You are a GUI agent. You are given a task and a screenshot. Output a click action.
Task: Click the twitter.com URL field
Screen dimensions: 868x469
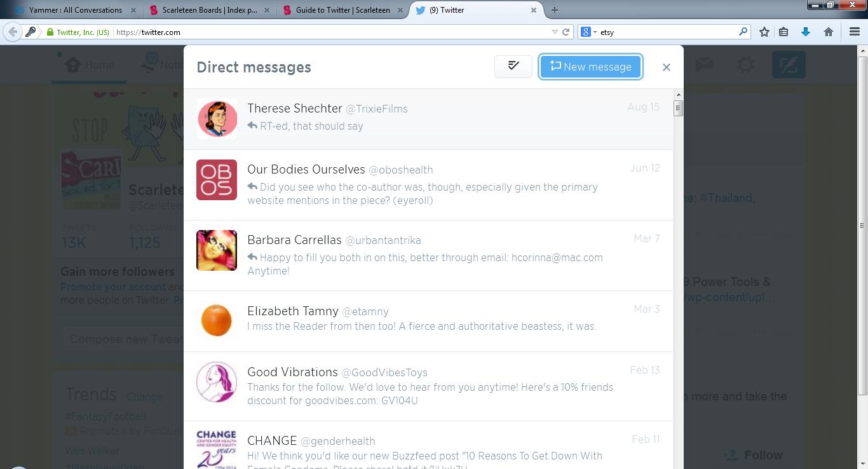click(x=330, y=32)
